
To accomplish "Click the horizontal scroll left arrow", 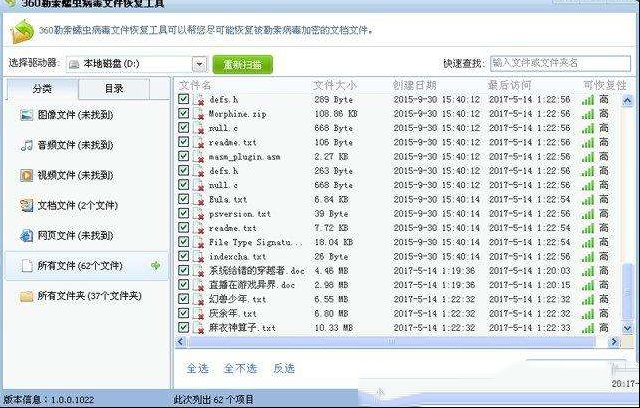I will (x=181, y=342).
